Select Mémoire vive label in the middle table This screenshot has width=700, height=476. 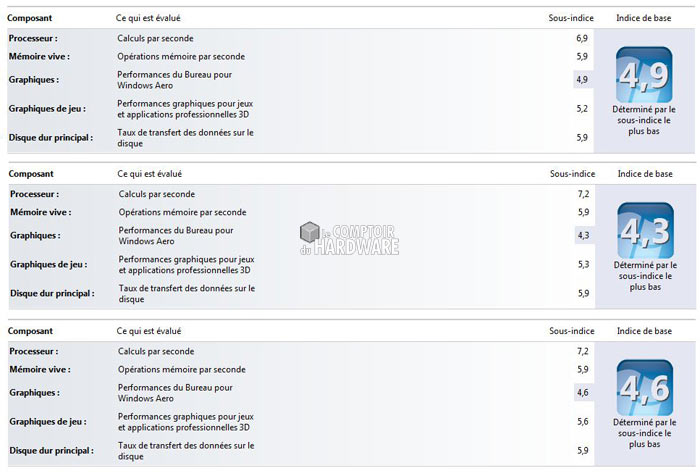[x=40, y=212]
